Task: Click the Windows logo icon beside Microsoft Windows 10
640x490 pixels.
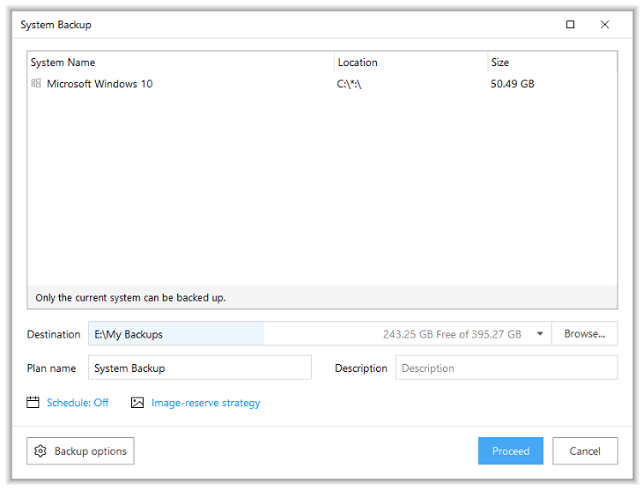Action: pos(36,83)
